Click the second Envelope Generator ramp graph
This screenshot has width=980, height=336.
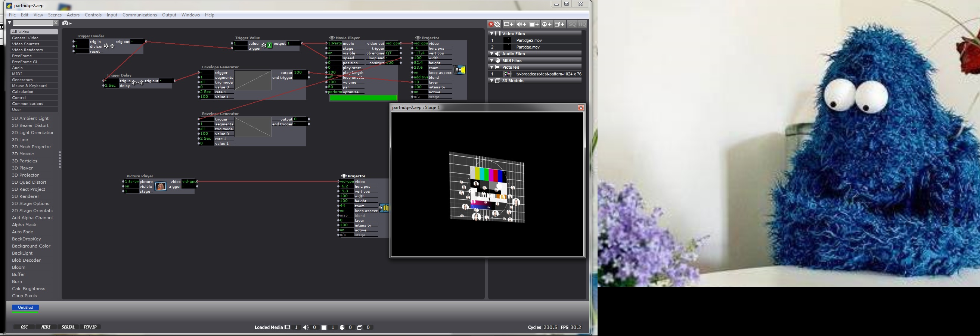pos(252,127)
